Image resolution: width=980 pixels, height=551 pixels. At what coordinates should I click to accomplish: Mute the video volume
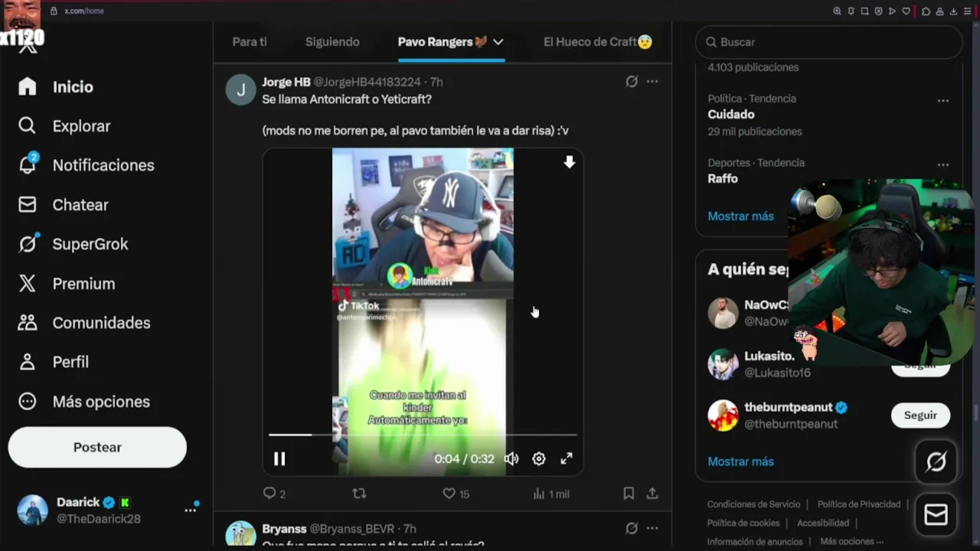[511, 458]
